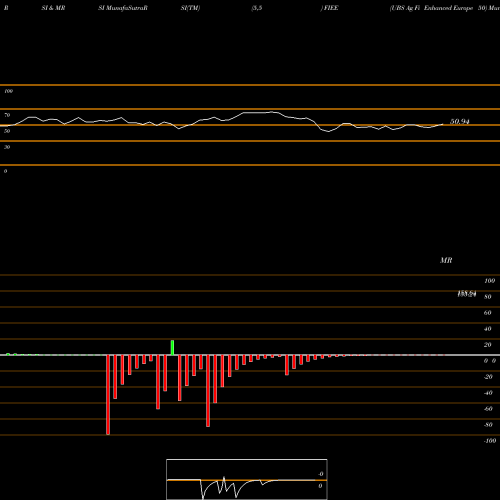Click the tallest red bar near -100
This screenshot has width=500, height=500.
(108, 395)
